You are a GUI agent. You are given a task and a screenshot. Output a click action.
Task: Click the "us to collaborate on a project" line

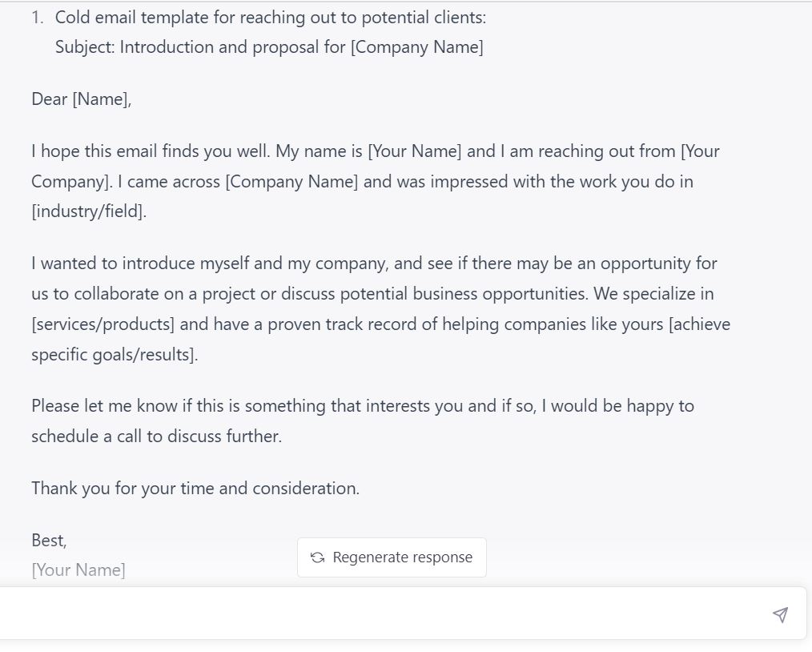143,294
